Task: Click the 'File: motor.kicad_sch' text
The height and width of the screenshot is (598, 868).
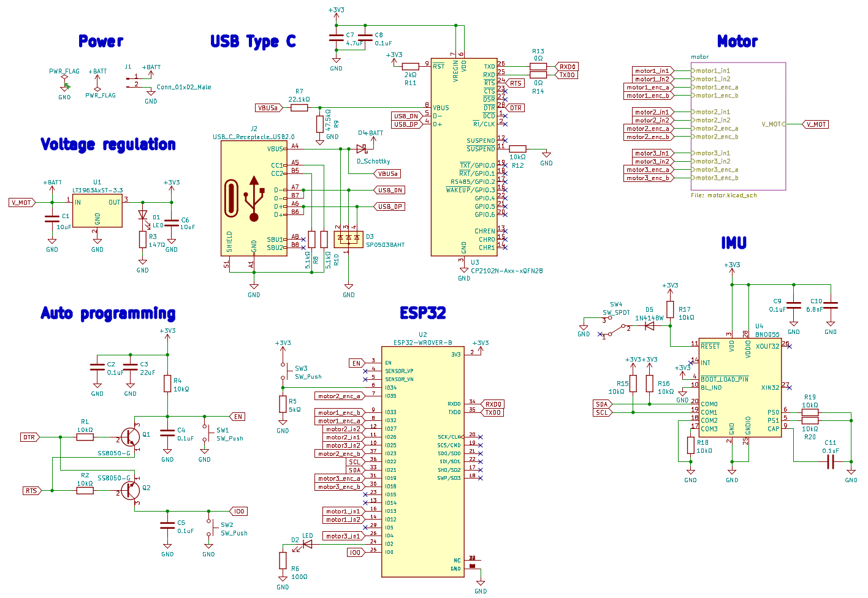Action: click(724, 195)
